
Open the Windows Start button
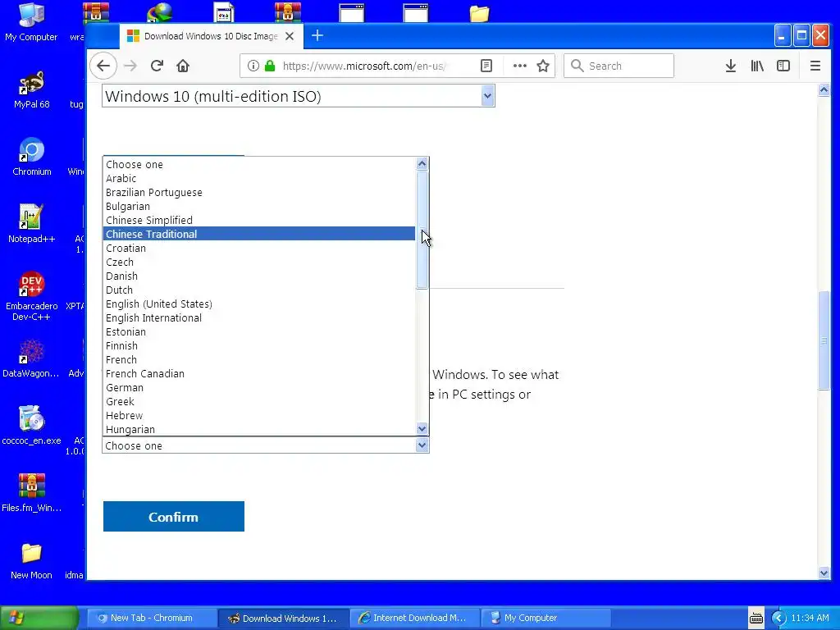39,618
